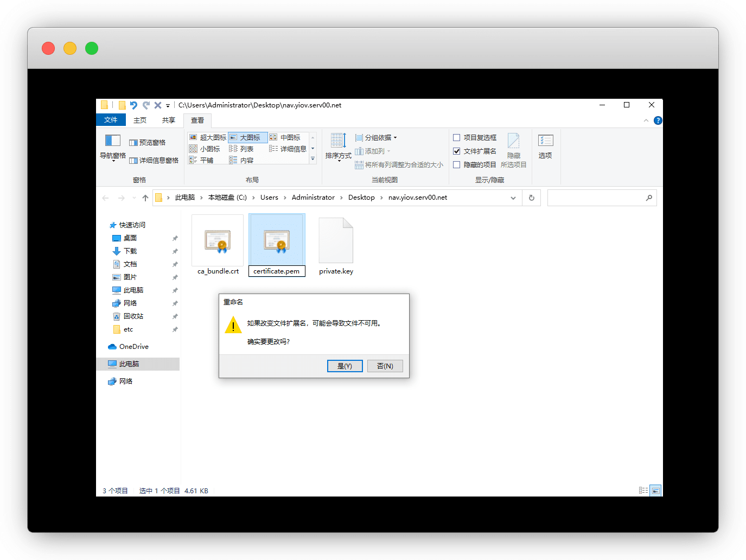Cancel rename with the 否(N) button
746x560 pixels.
tap(385, 366)
